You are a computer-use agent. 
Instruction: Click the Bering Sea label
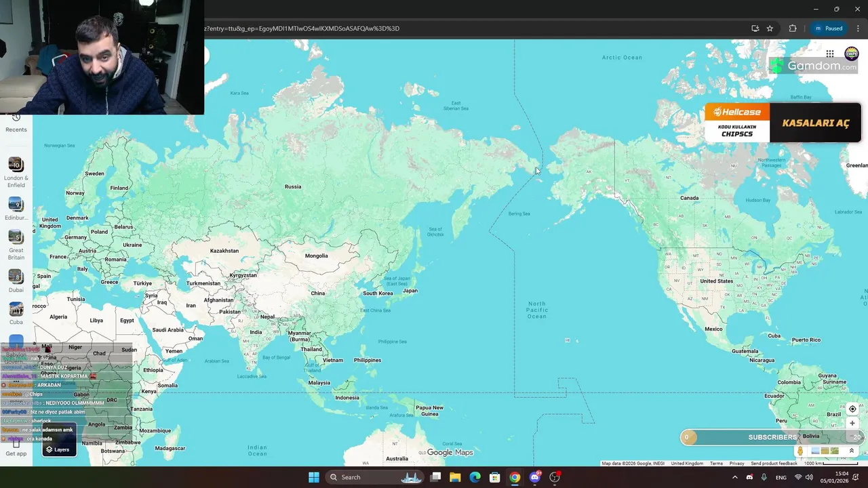519,213
